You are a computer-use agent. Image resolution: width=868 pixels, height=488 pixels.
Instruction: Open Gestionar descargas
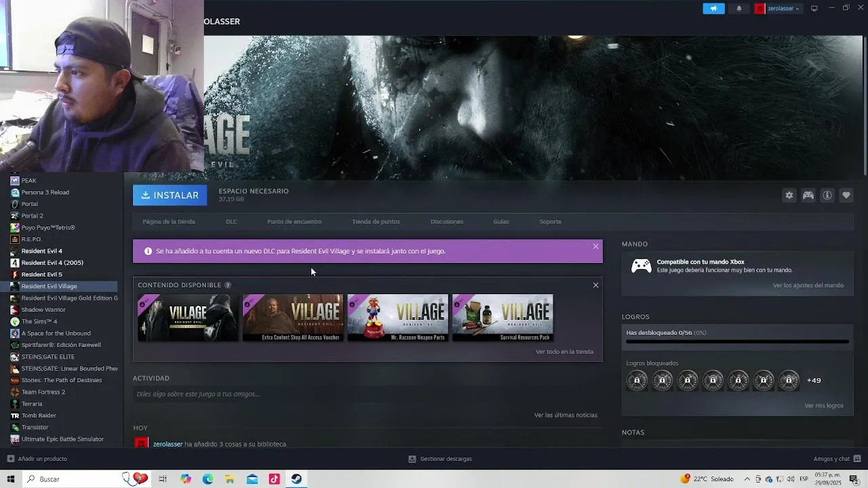[440, 459]
